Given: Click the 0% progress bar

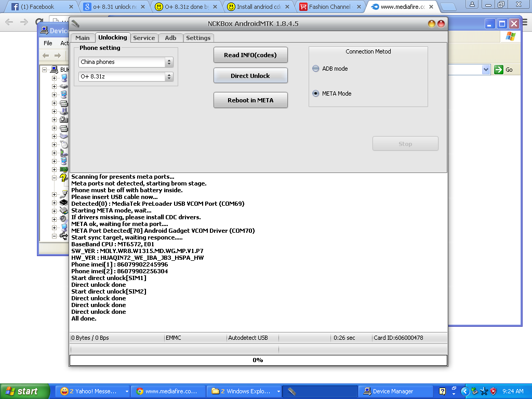Looking at the screenshot, I should [x=258, y=360].
